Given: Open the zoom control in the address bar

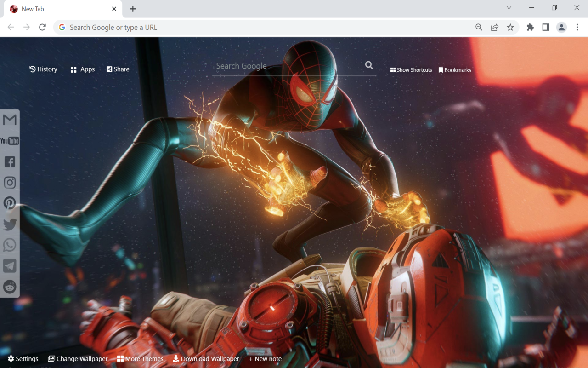Looking at the screenshot, I should 479,27.
